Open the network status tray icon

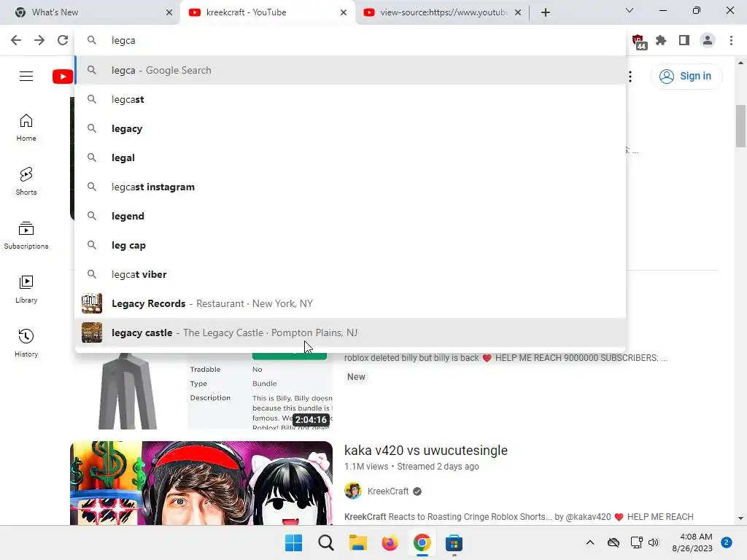[636, 542]
